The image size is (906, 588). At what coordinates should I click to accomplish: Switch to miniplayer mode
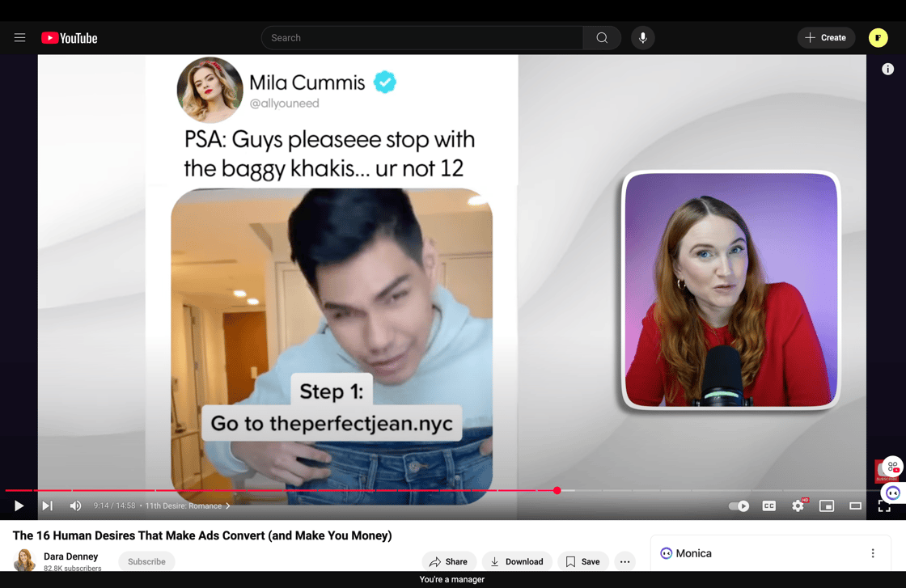click(x=826, y=506)
